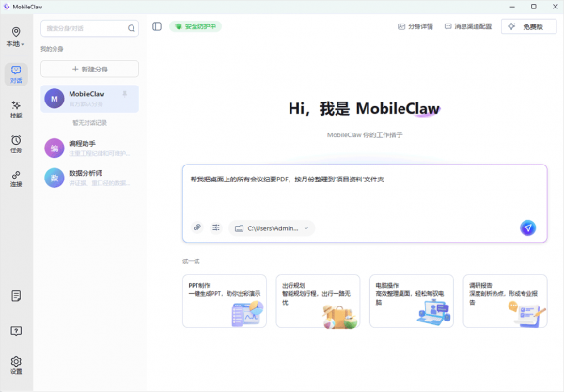Choose the PPT制作 suggestion card
Image resolution: width=564 pixels, height=392 pixels.
pos(225,302)
